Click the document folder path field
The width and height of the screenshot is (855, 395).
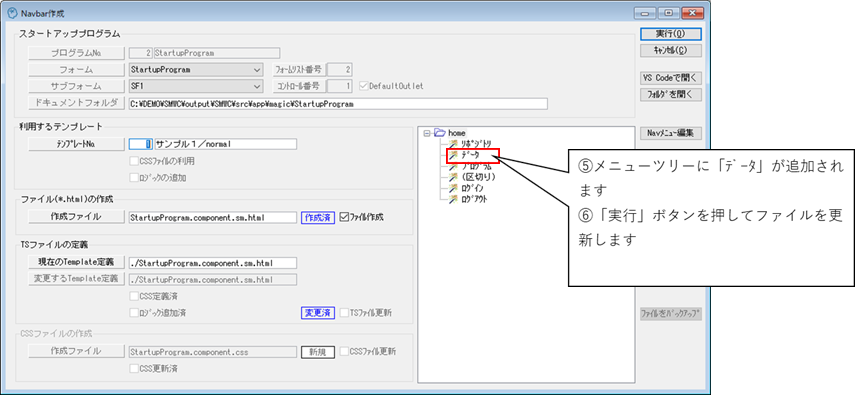[x=338, y=104]
